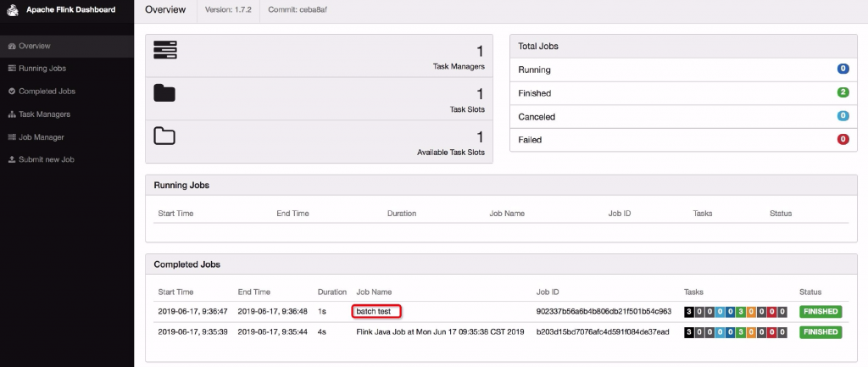Click the Finished jobs count badge

pyautogui.click(x=843, y=92)
